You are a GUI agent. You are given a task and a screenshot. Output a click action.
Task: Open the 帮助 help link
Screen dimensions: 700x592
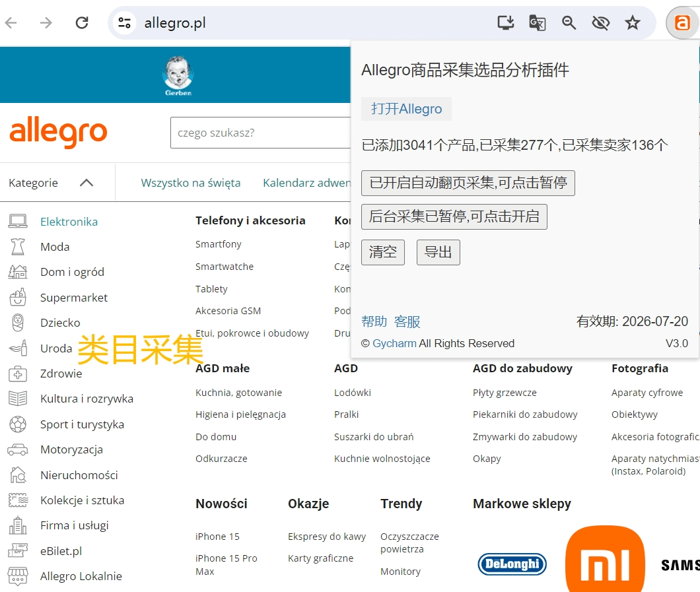tap(374, 321)
